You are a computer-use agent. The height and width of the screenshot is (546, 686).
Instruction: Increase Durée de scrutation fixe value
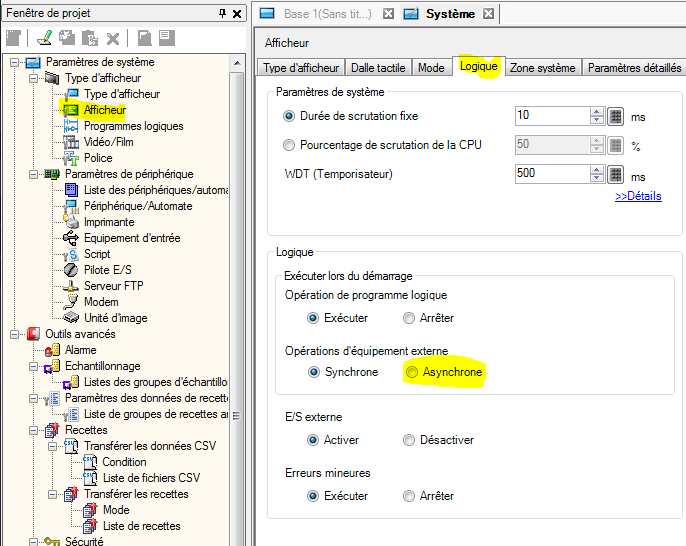click(x=596, y=112)
